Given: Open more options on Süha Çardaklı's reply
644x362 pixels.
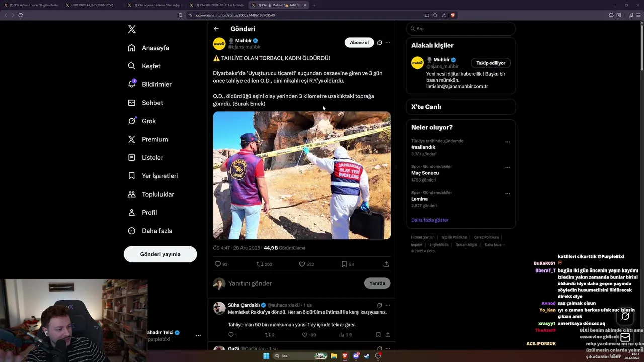Looking at the screenshot, I should [x=388, y=305].
